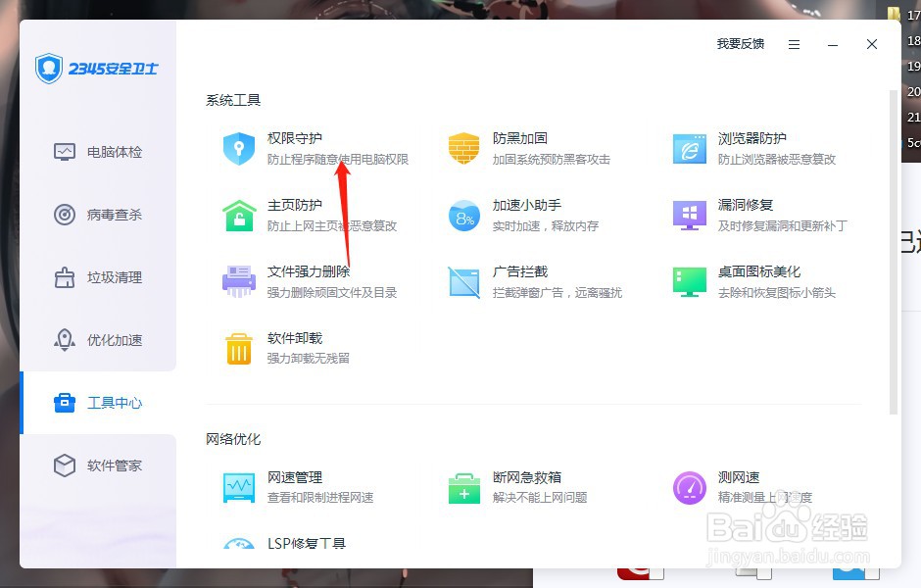Open 断网急救箱 network repair kit
The image size is (921, 588).
pyautogui.click(x=519, y=476)
